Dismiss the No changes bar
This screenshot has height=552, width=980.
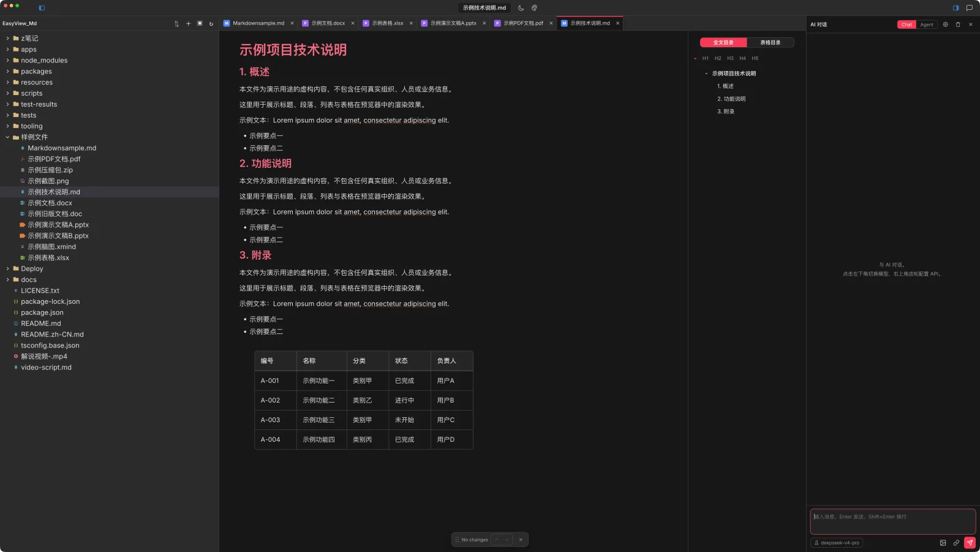coord(521,540)
